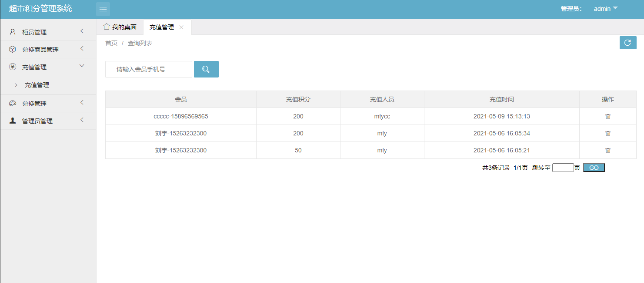The image size is (644, 283).
Task: Click the 充值人员 column header
Action: pyautogui.click(x=382, y=99)
